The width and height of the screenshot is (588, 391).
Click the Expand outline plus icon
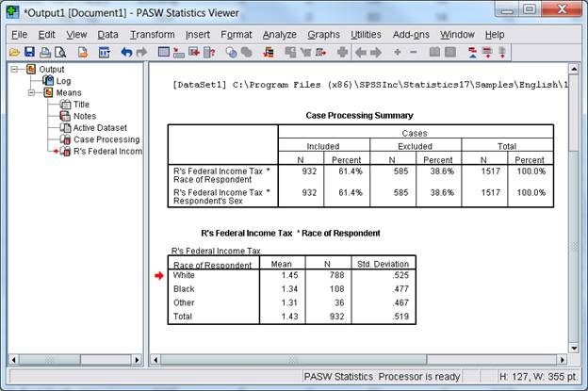tap(398, 52)
